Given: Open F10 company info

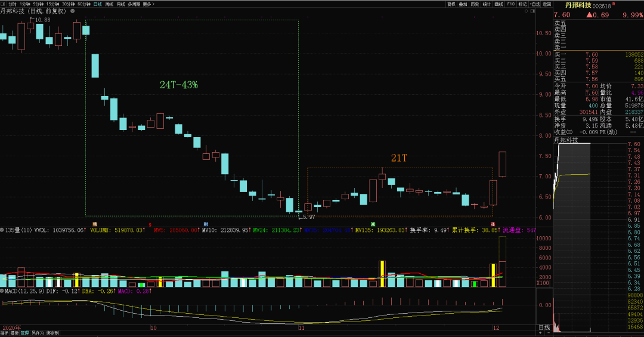Looking at the screenshot, I should pos(511,4).
